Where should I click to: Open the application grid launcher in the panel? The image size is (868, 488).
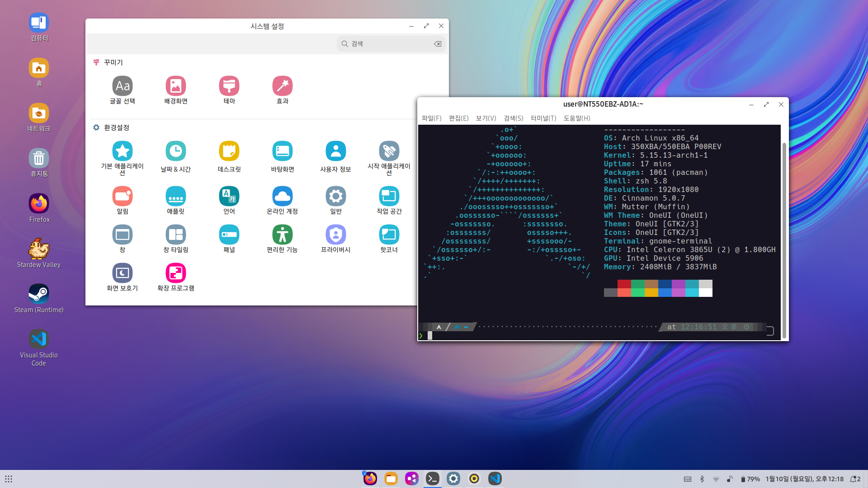9,479
